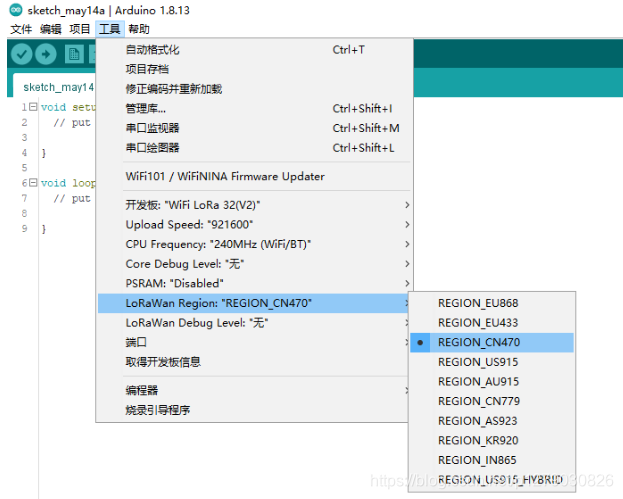The height and width of the screenshot is (499, 623).
Task: Expand LoRaWan Debug Level submenu
Action: 253,323
